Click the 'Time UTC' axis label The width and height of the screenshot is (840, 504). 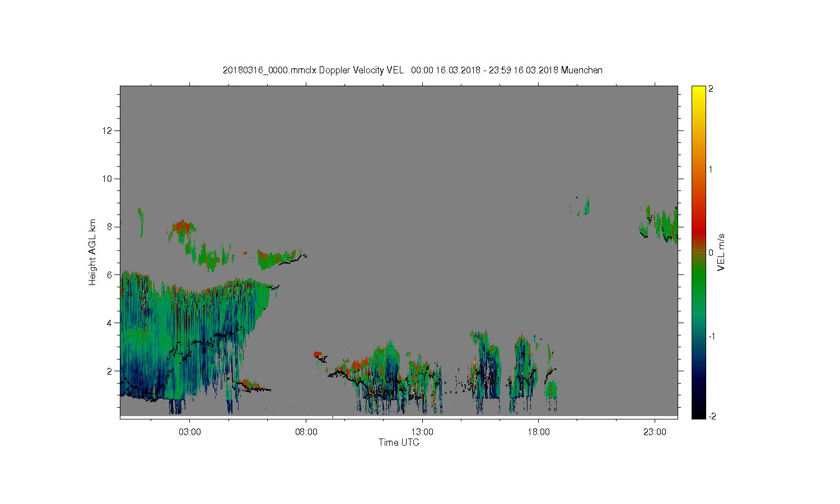point(399,442)
